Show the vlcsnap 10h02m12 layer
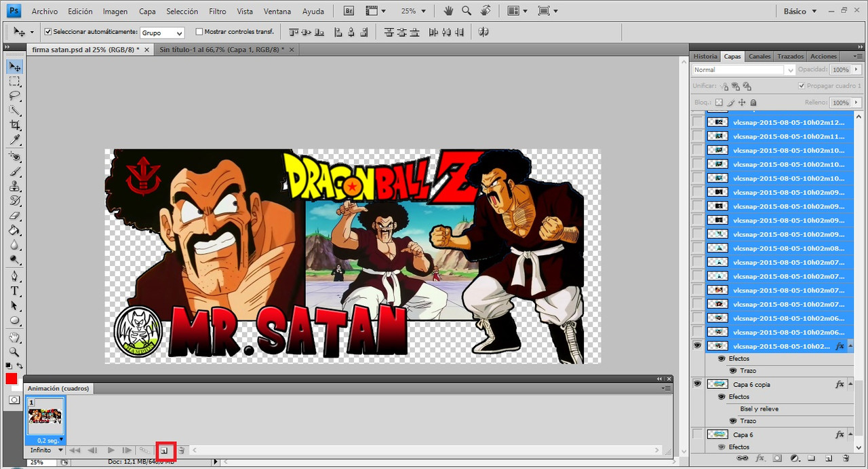Screen dimensions: 868x469 click(697, 122)
